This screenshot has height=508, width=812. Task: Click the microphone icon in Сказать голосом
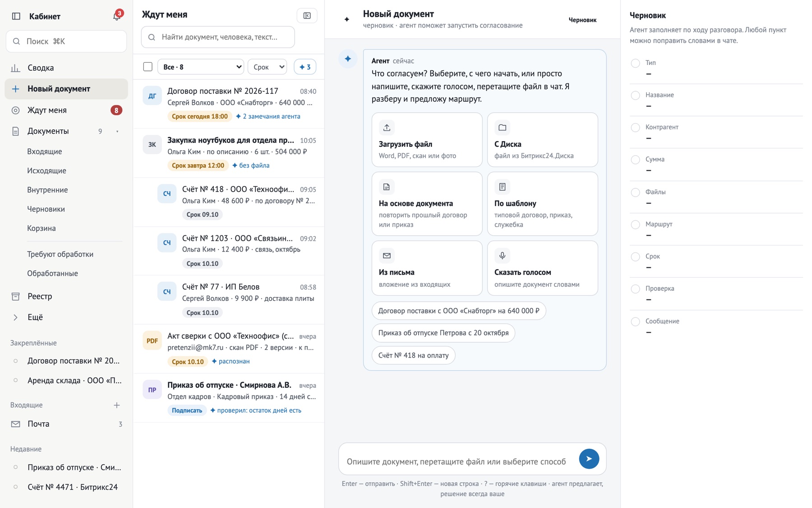[502, 256]
